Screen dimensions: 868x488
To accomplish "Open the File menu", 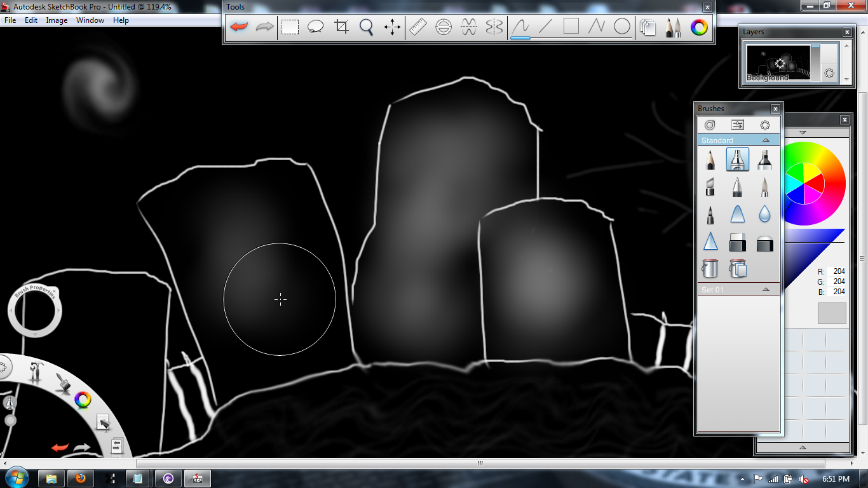I will [10, 20].
